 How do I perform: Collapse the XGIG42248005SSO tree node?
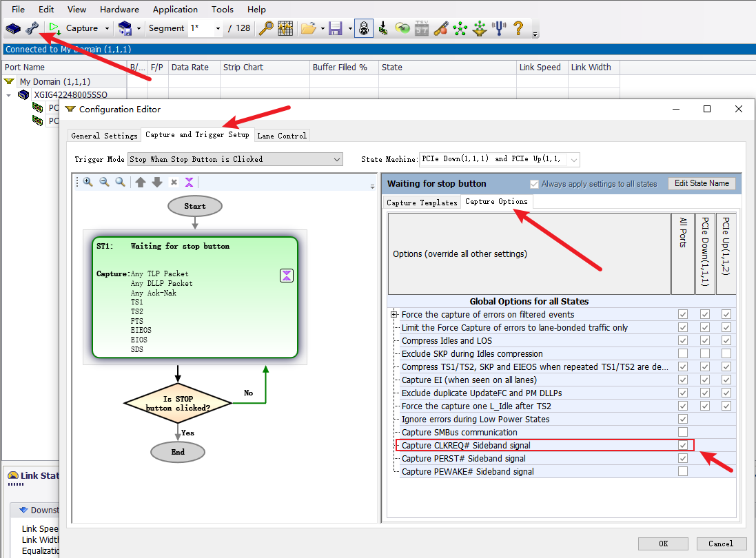coord(9,95)
